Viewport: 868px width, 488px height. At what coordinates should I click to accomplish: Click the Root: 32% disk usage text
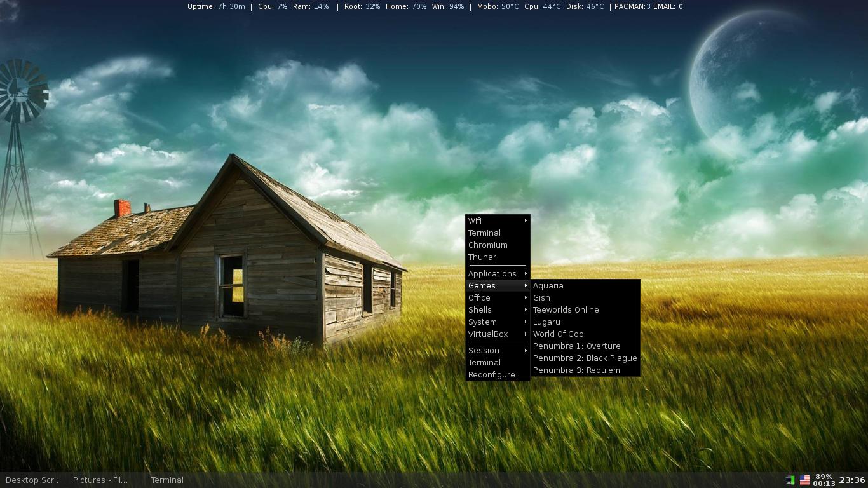coord(362,6)
